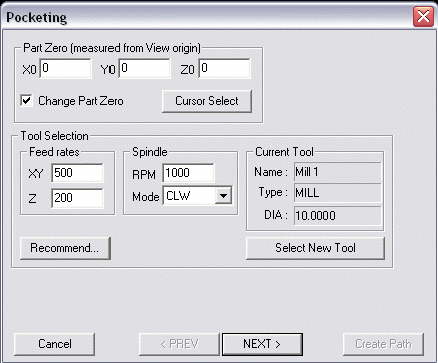Click the Change Part Zero label
438x363 pixels.
81,101
